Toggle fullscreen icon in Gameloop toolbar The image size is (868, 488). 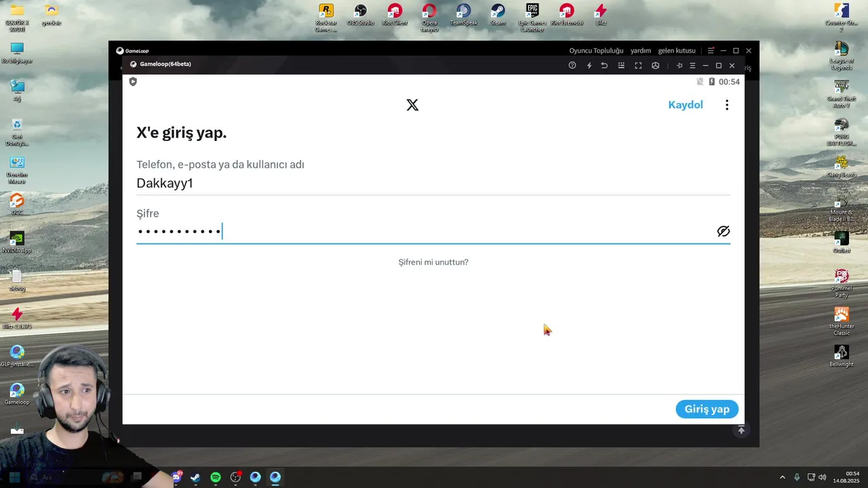638,66
